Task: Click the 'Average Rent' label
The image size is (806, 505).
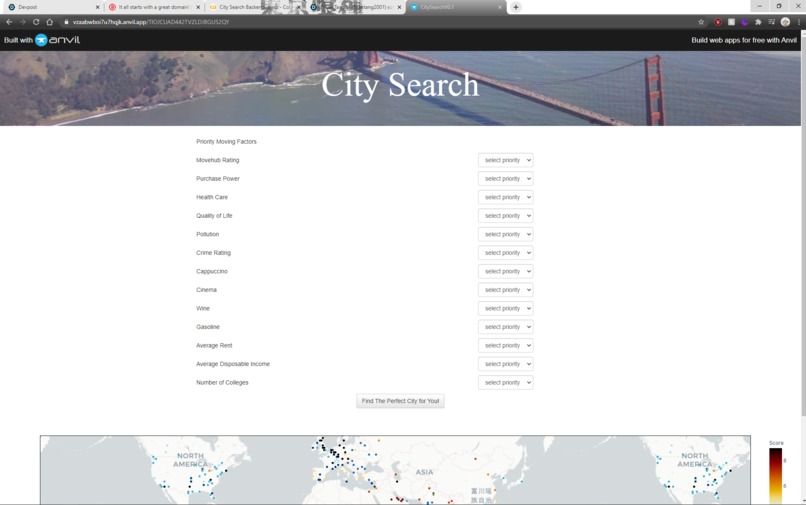Action: (214, 346)
